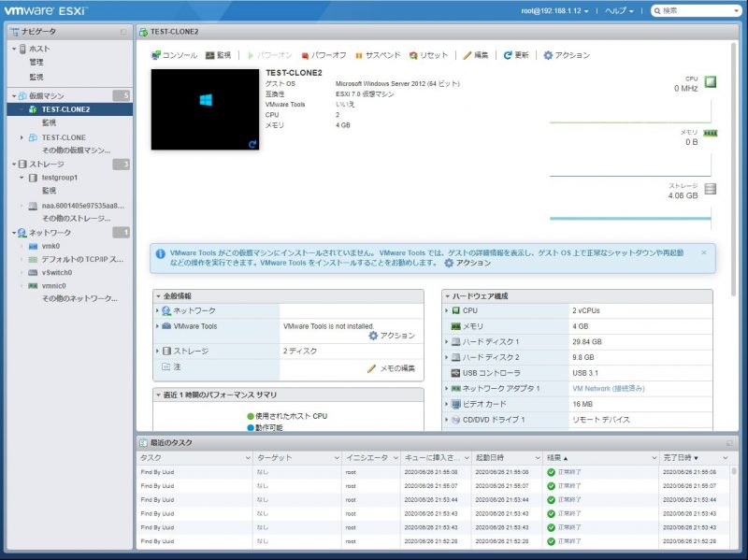
Task: Open the アクション gear in toolbar
Action: (548, 55)
